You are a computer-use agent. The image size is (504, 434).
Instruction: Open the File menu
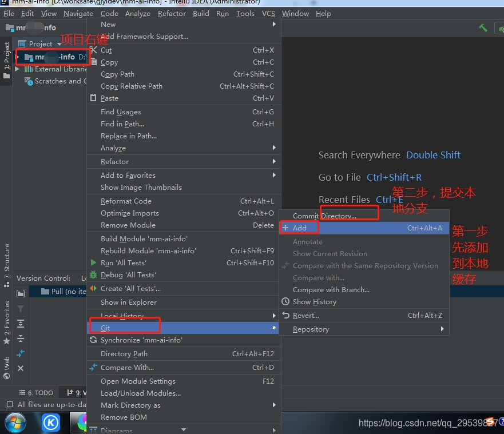tap(9, 14)
